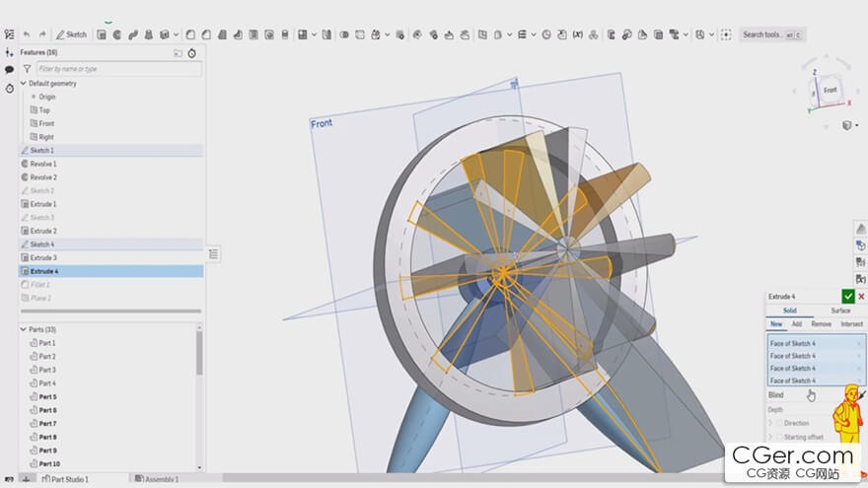868x488 pixels.
Task: Collapse the Parts (33) list
Action: (24, 329)
